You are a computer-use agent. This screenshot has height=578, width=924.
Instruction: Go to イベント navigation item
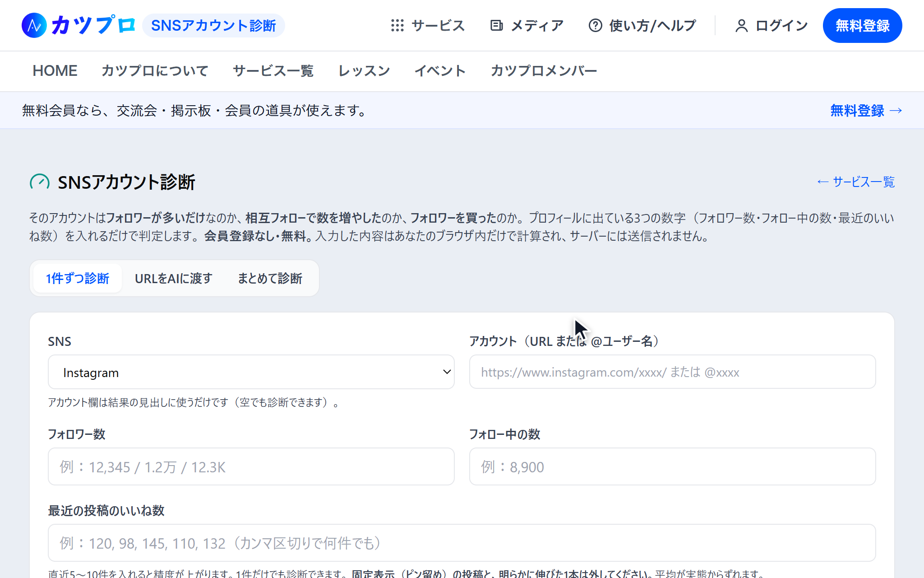click(440, 71)
